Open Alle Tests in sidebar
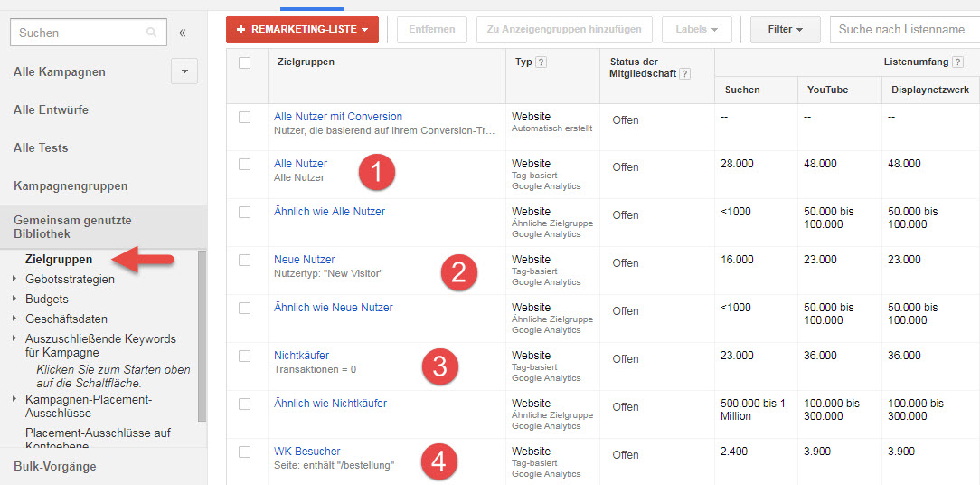Image resolution: width=980 pixels, height=485 pixels. click(41, 148)
